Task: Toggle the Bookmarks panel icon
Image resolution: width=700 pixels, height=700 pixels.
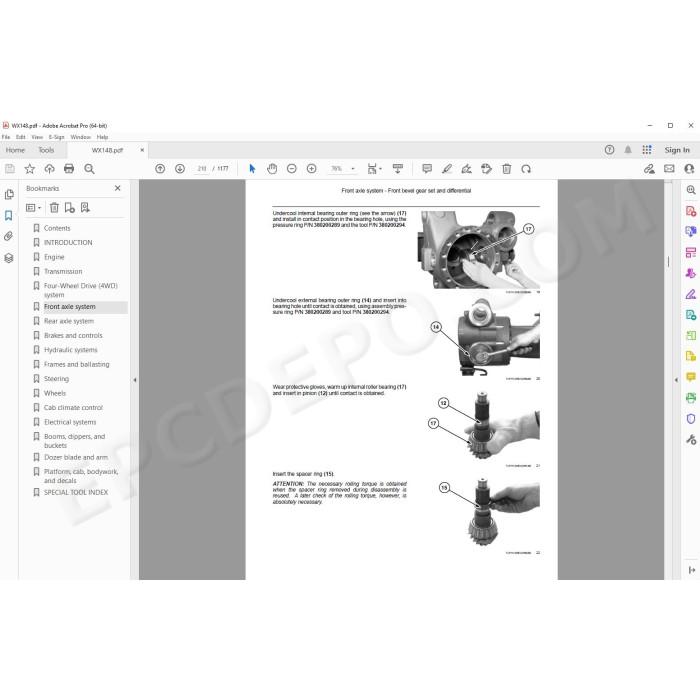Action: point(8,216)
